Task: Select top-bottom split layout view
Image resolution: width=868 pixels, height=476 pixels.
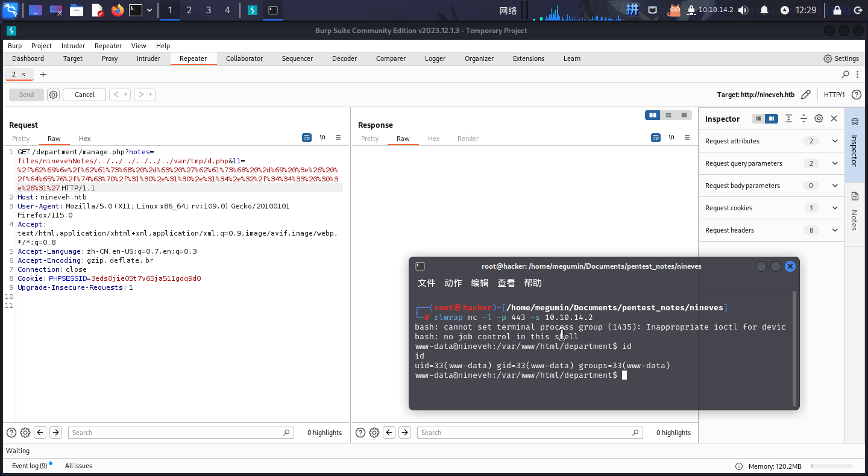Action: [668, 115]
